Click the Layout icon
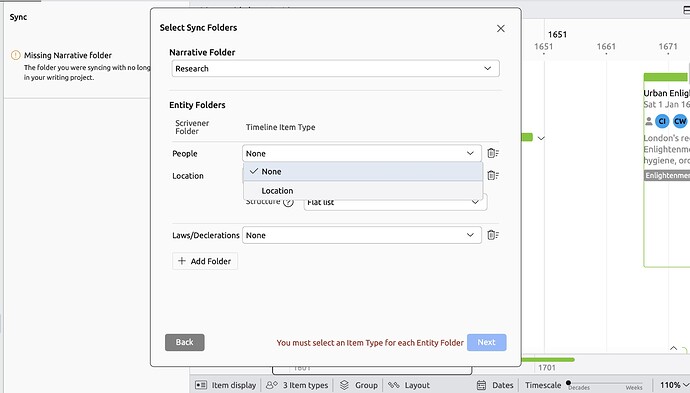The width and height of the screenshot is (690, 393). tap(393, 385)
